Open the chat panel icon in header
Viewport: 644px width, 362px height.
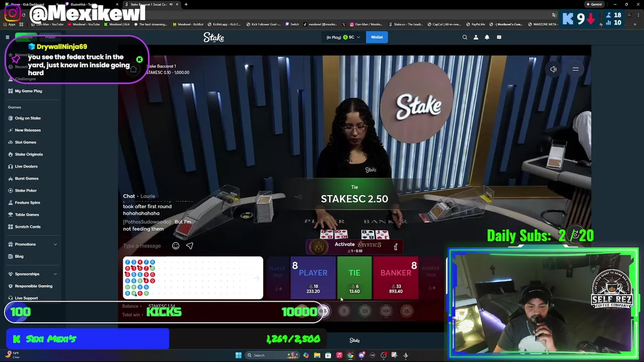pyautogui.click(x=499, y=37)
